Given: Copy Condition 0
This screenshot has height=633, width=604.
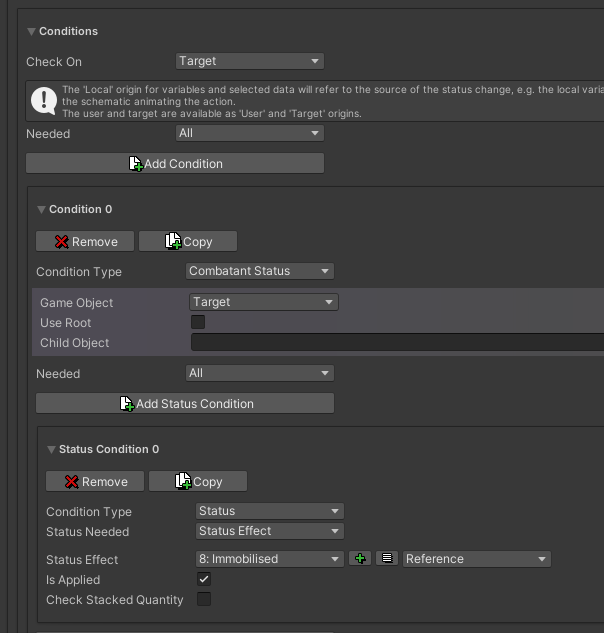Looking at the screenshot, I should (188, 241).
